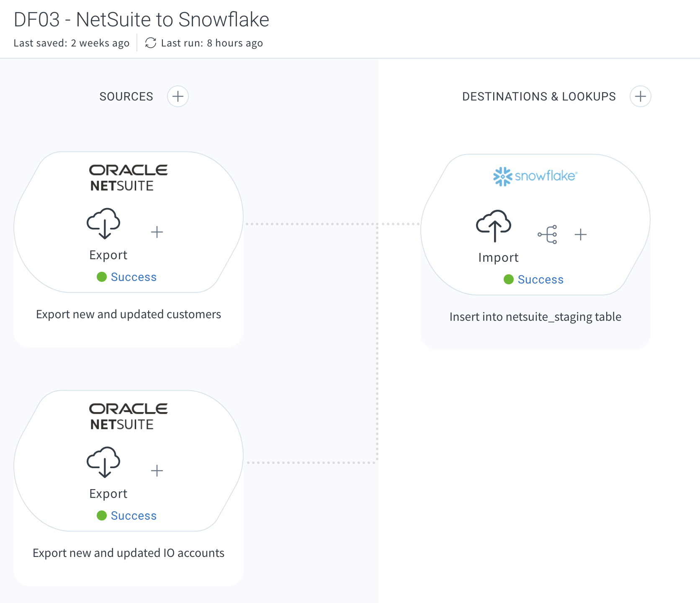Click the refresh icon beside Last run

point(150,43)
